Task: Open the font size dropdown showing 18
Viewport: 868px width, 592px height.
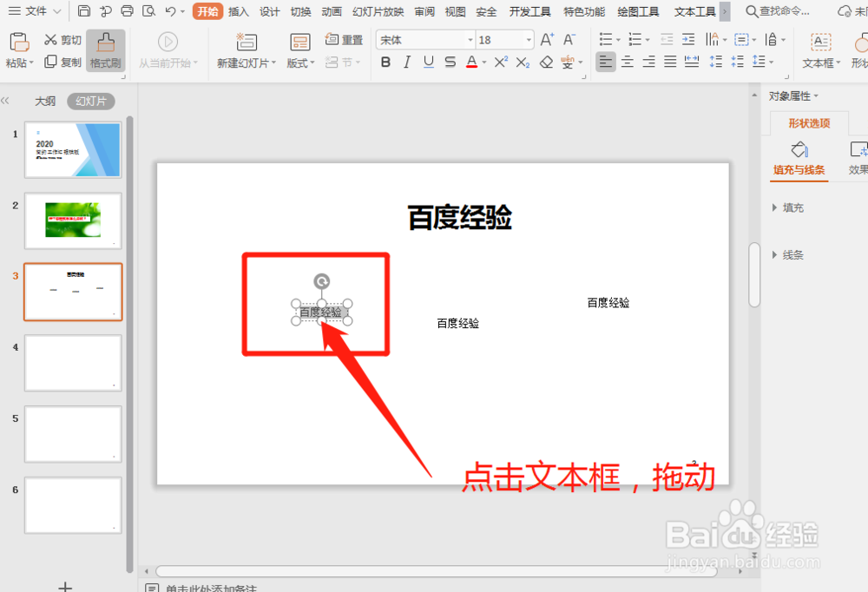Action: (x=529, y=40)
